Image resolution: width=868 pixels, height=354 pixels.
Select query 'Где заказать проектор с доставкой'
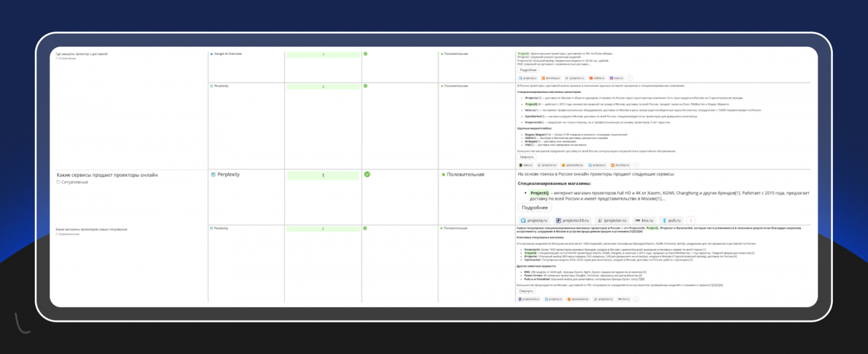82,54
